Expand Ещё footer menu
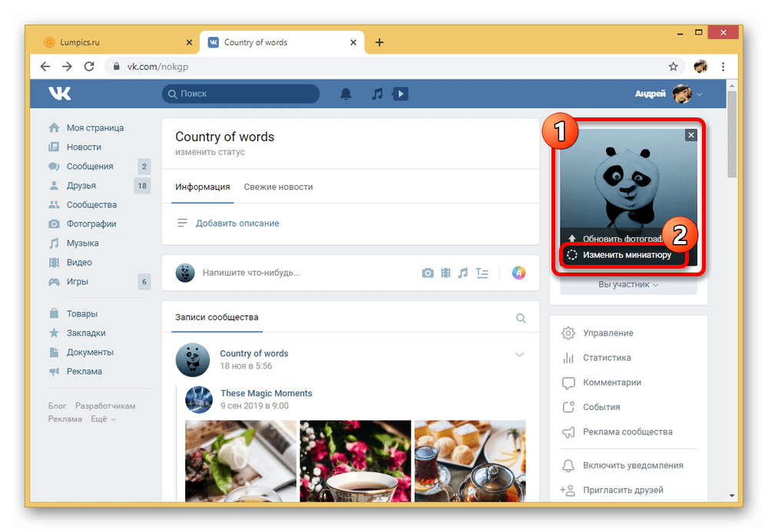Image resolution: width=768 pixels, height=532 pixels. 104,419
